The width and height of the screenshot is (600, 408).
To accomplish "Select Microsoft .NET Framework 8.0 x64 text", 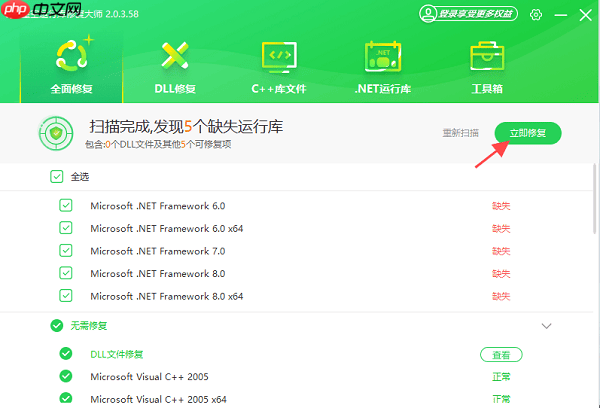I will click(167, 296).
